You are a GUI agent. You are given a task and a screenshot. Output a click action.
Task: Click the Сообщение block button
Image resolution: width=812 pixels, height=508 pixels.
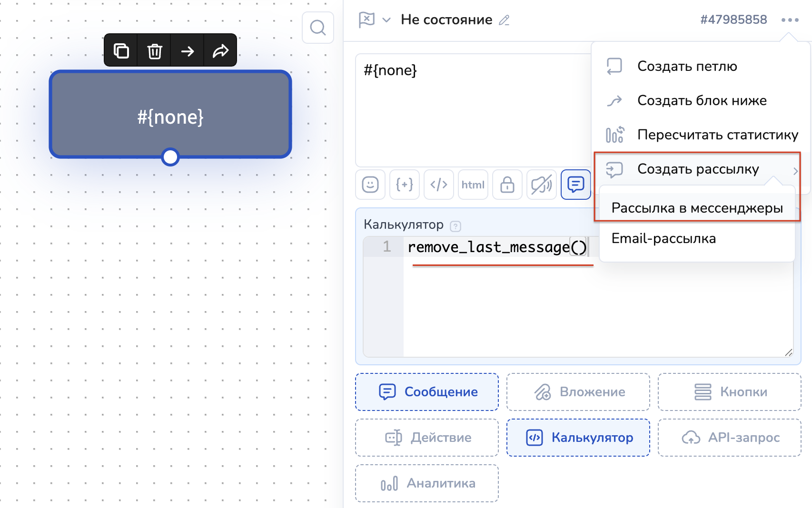pos(427,392)
